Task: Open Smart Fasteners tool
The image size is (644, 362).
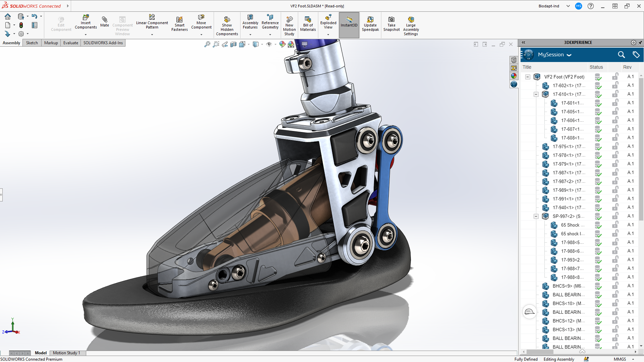Action: (x=180, y=24)
